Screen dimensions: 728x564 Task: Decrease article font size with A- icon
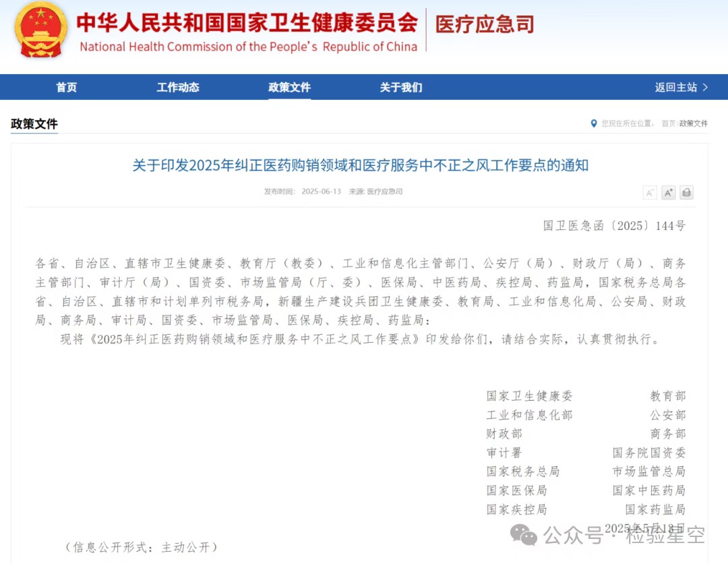650,193
